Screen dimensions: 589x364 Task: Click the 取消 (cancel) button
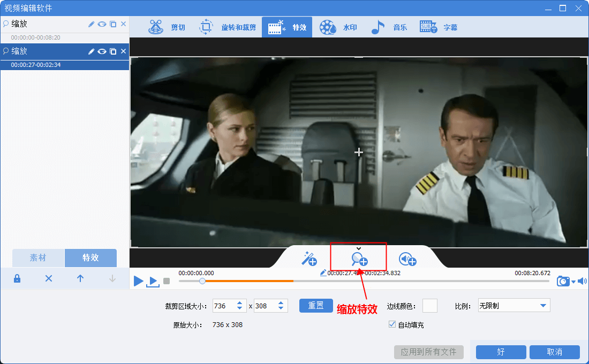554,352
